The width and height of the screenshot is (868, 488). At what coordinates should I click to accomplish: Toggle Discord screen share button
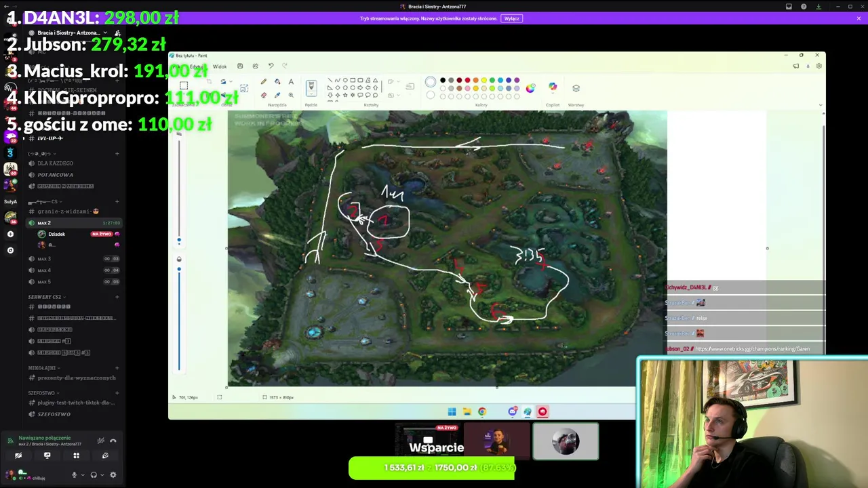tap(47, 455)
